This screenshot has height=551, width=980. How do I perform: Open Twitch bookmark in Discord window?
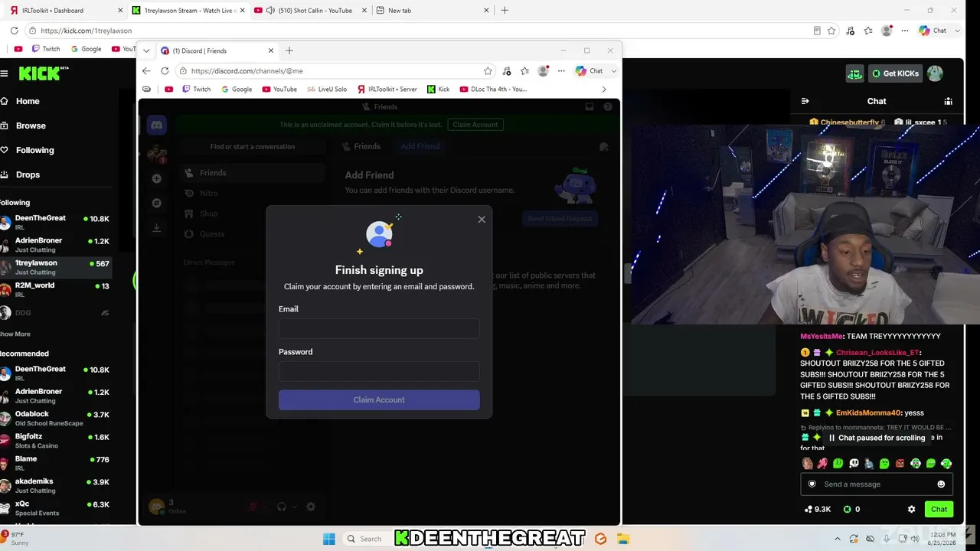tap(197, 89)
